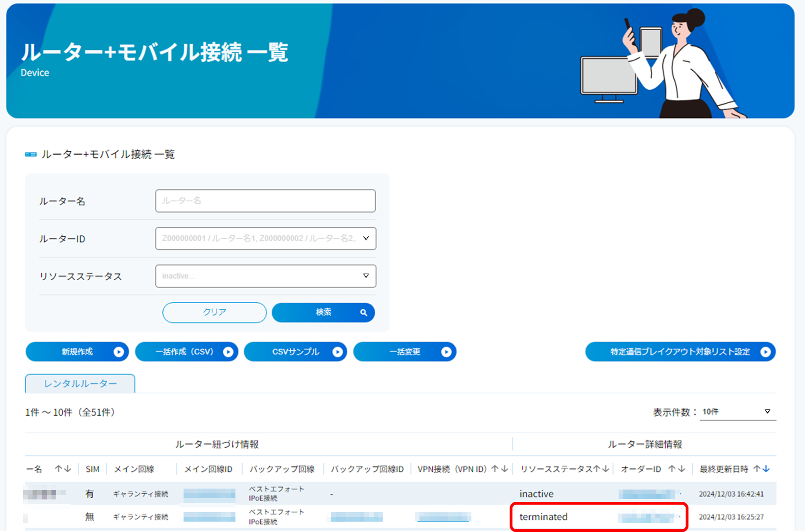Screen dimensions: 805x532
Task: Open the blurred VPN ID link
Action: [444, 517]
